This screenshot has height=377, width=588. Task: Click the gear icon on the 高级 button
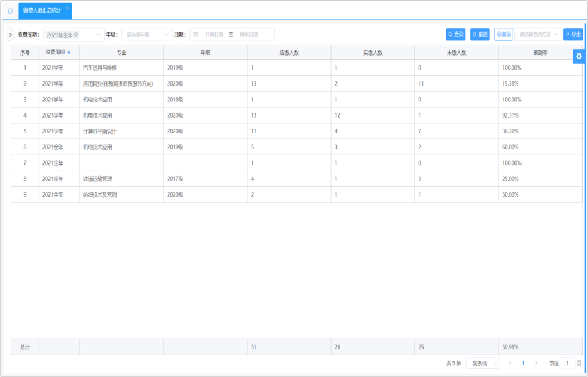499,34
